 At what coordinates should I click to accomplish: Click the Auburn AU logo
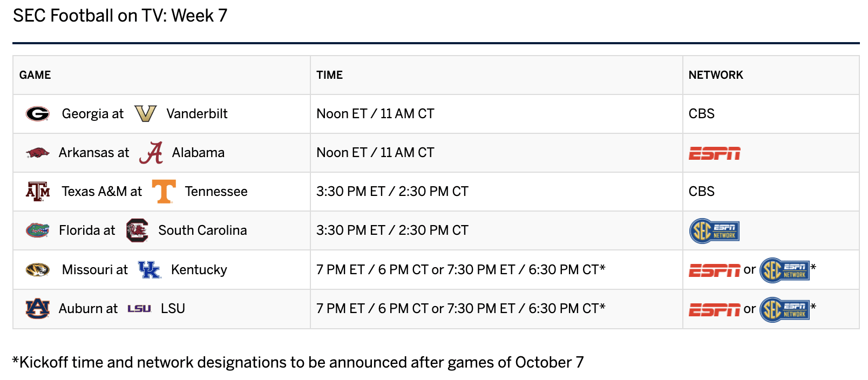pos(37,309)
